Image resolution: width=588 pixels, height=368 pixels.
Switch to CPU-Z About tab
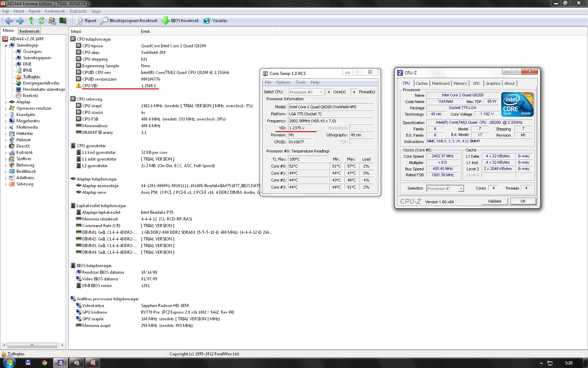510,83
